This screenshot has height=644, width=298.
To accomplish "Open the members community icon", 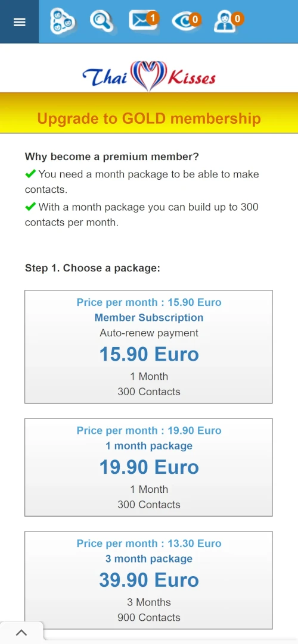I will coord(62,21).
